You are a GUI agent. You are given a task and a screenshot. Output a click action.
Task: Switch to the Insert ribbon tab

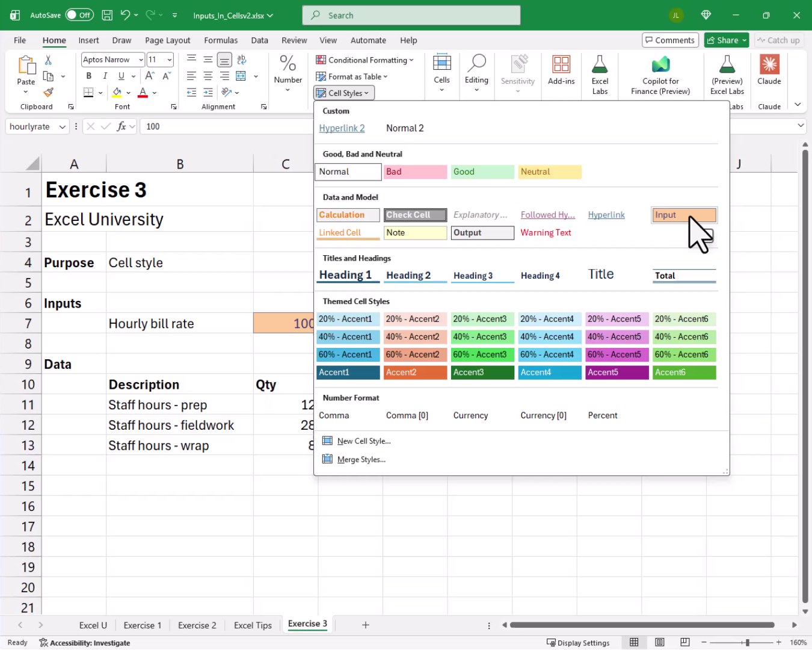[88, 40]
